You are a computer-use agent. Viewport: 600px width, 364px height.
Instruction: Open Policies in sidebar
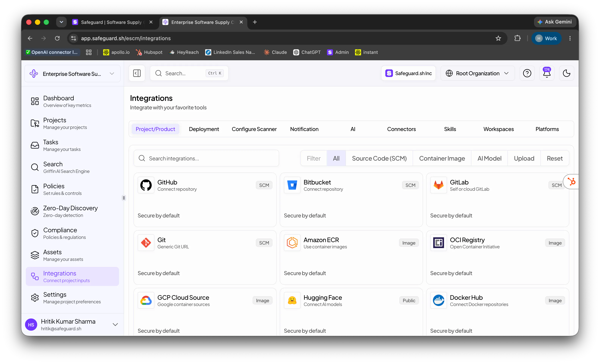point(72,189)
